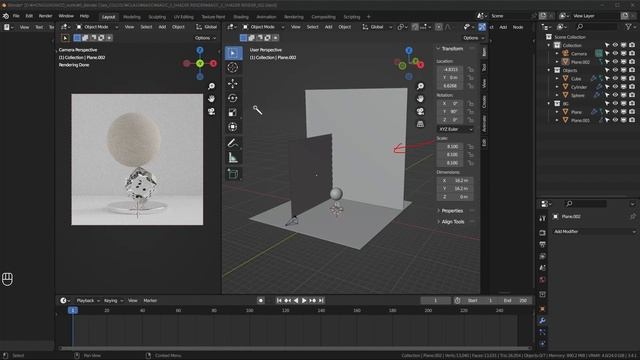Click the X axis red gizmo ball in main viewport
640x360 pixels.
click(x=421, y=65)
